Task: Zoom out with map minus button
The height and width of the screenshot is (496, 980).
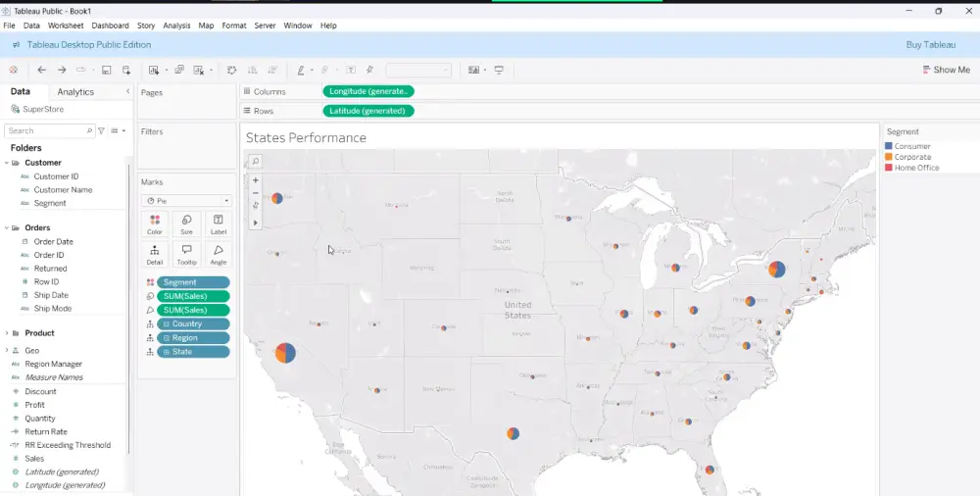Action: point(255,193)
